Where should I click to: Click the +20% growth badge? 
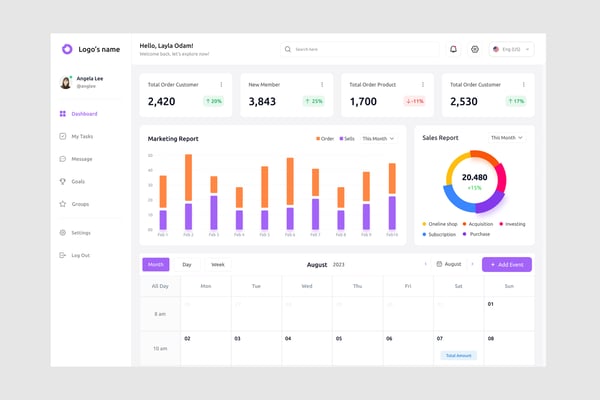click(214, 101)
